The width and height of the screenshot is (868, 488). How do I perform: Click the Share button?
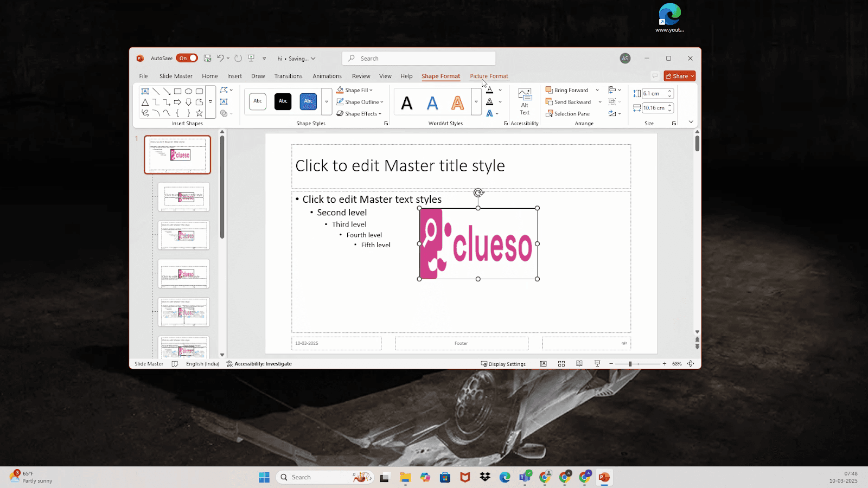(679, 76)
